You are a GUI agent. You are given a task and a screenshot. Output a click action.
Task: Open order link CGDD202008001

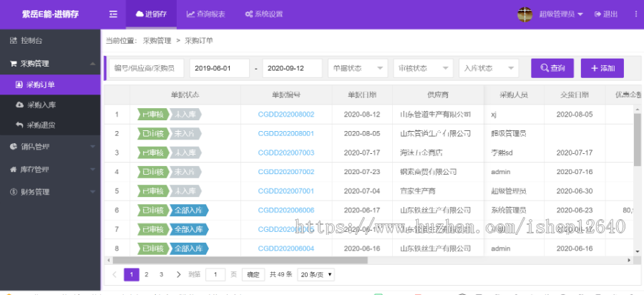[286, 133]
